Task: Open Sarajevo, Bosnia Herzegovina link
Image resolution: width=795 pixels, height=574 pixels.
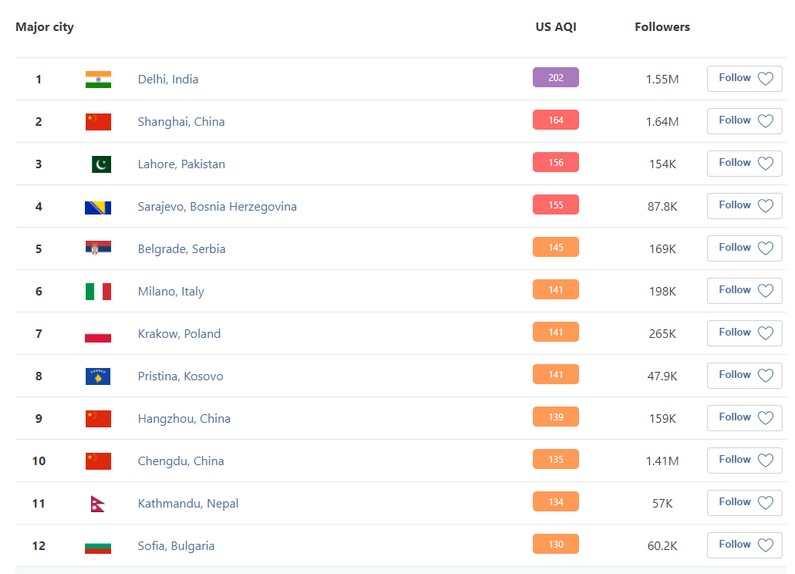Action: click(x=217, y=207)
